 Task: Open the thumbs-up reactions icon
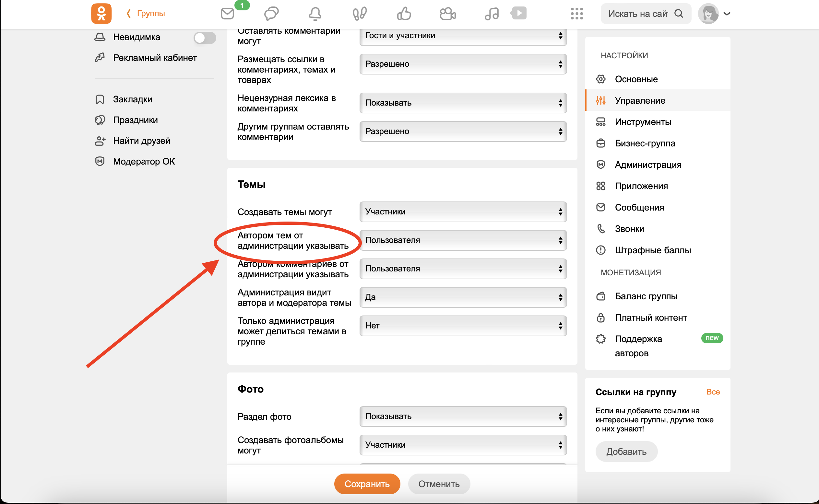[404, 14]
